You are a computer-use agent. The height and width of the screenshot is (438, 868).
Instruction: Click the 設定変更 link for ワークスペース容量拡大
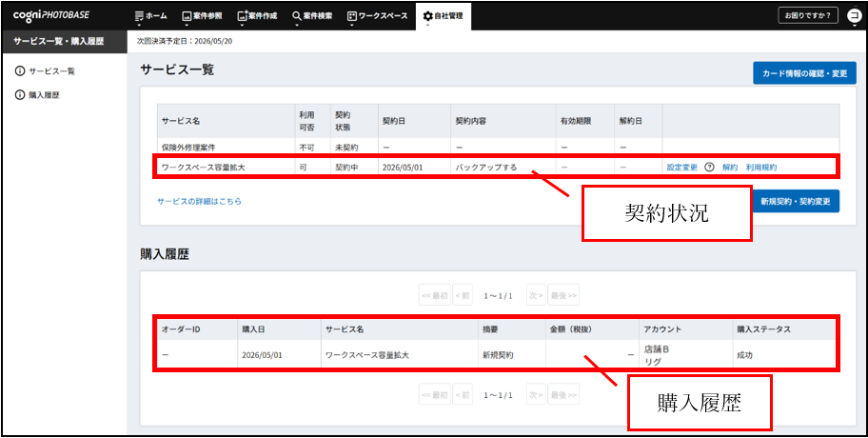click(x=681, y=168)
